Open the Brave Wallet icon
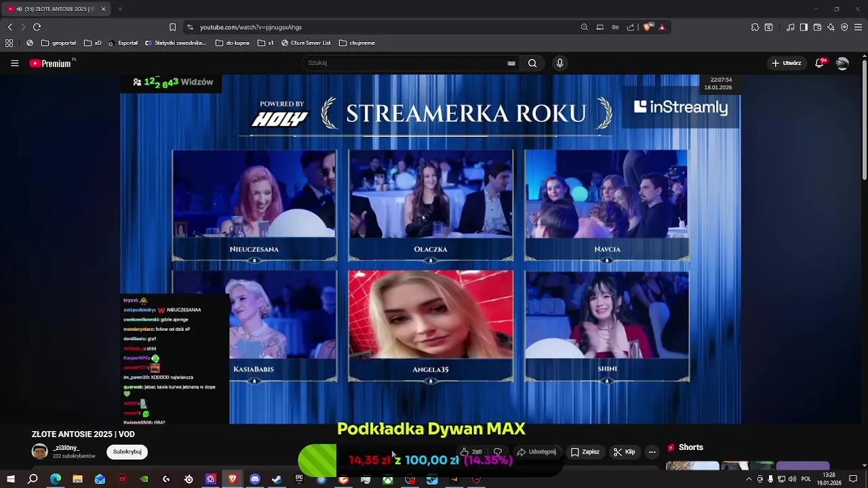 817,27
